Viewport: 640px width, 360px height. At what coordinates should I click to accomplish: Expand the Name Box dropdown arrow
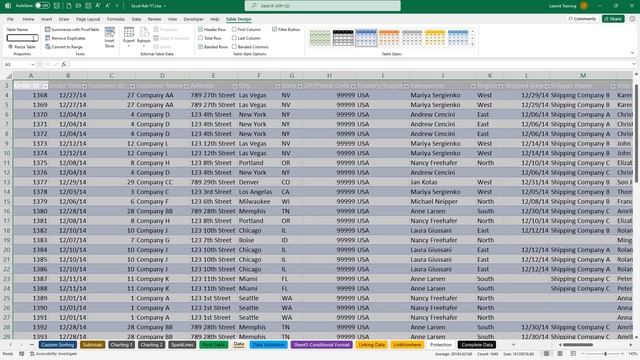[x=33, y=64]
